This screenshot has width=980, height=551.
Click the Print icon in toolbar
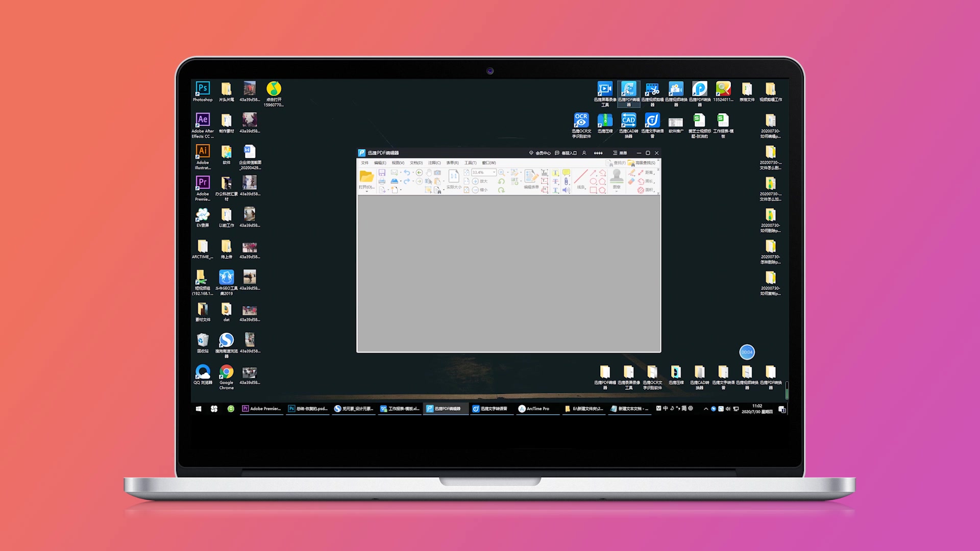[x=382, y=182]
